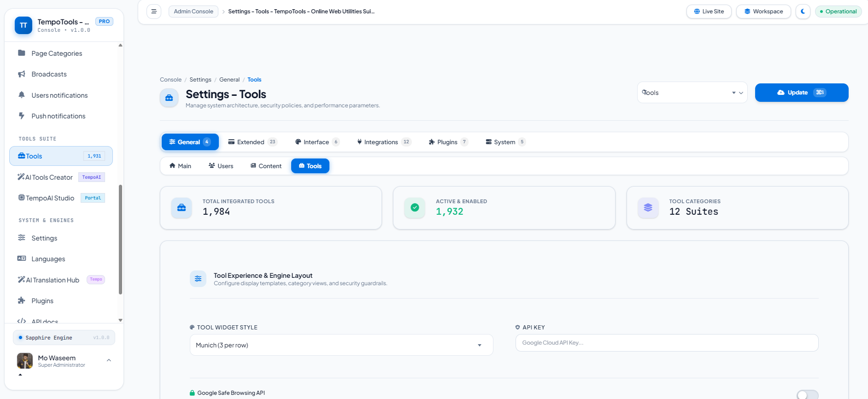The width and height of the screenshot is (868, 399).
Task: Click the TT TempoTools logo
Action: [x=23, y=25]
